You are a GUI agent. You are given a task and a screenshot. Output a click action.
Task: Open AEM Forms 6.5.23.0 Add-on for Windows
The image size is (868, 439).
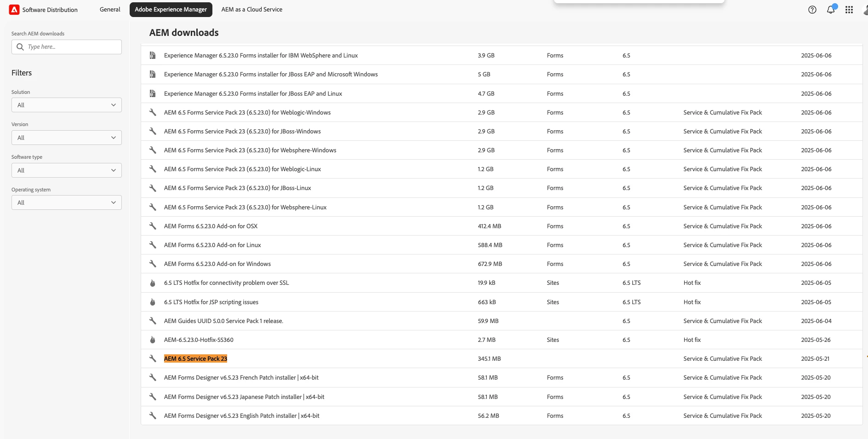[217, 264]
